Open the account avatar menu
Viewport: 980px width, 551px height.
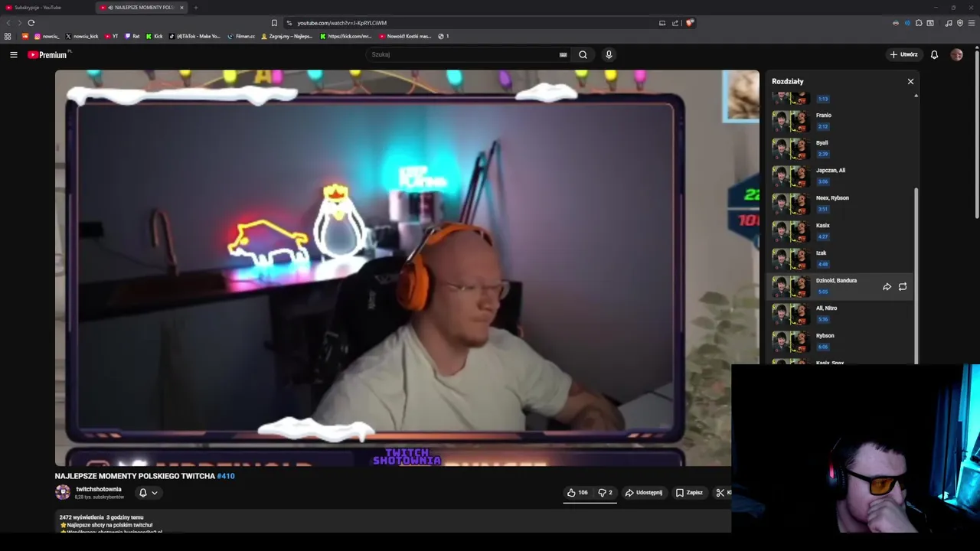[x=956, y=54]
